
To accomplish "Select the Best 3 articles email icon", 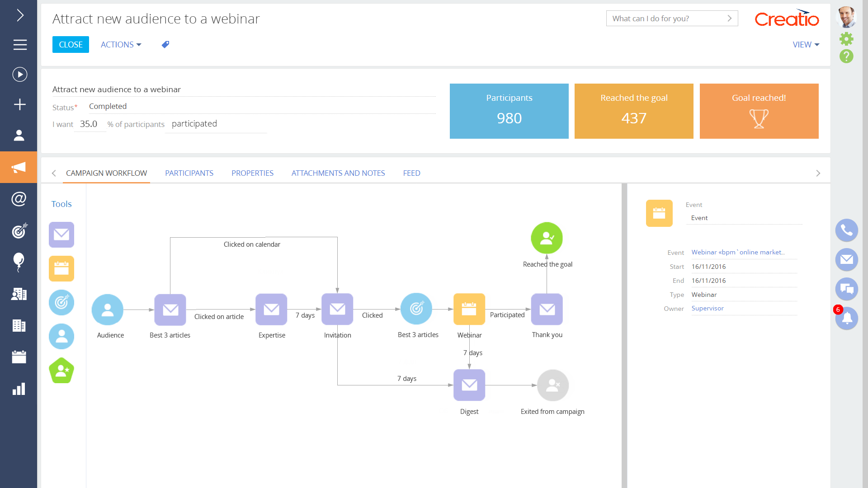I will pos(170,309).
